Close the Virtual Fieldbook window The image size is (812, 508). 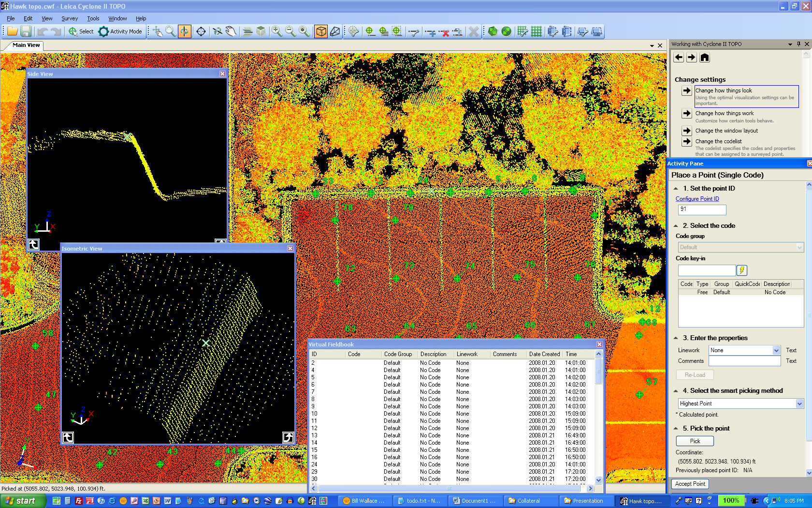(599, 344)
